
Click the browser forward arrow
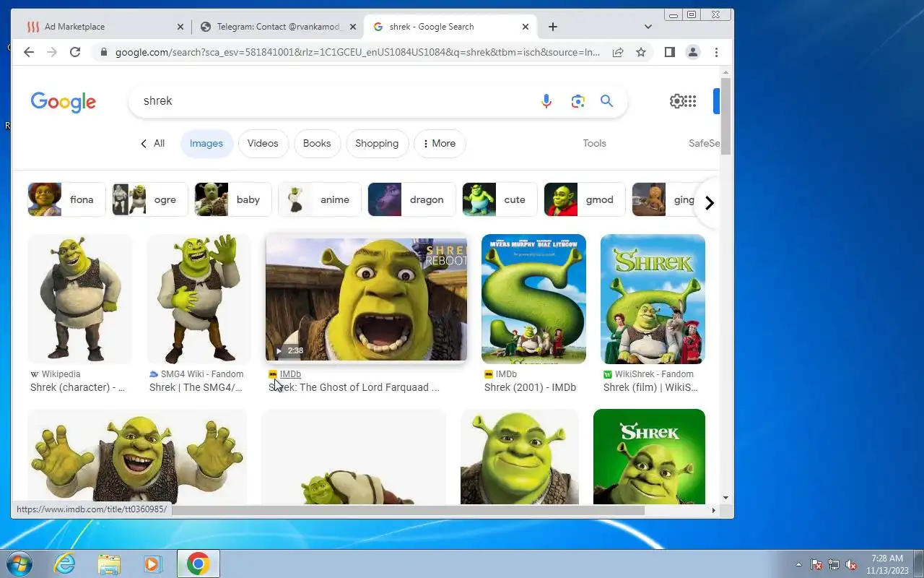tap(52, 52)
